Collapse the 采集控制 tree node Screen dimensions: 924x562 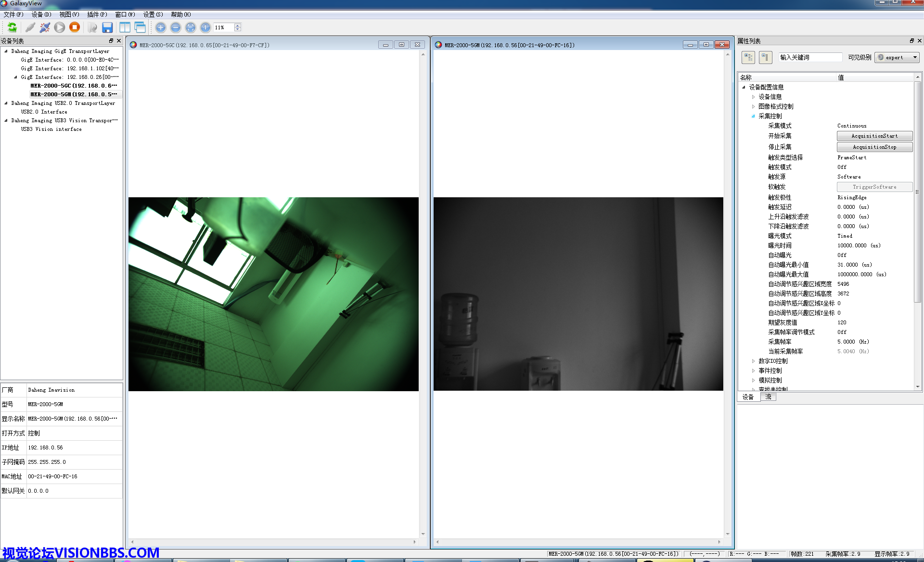[x=754, y=116]
